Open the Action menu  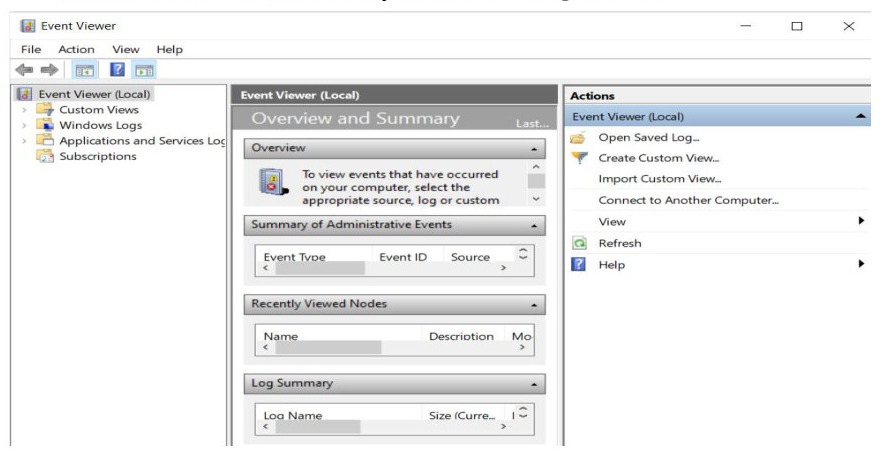click(x=76, y=49)
